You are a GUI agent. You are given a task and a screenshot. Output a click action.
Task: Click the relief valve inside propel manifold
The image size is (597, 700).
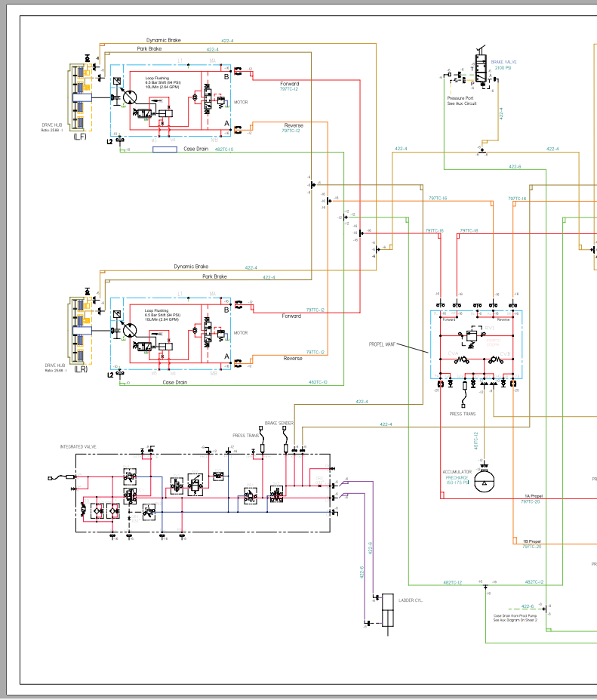point(474,335)
